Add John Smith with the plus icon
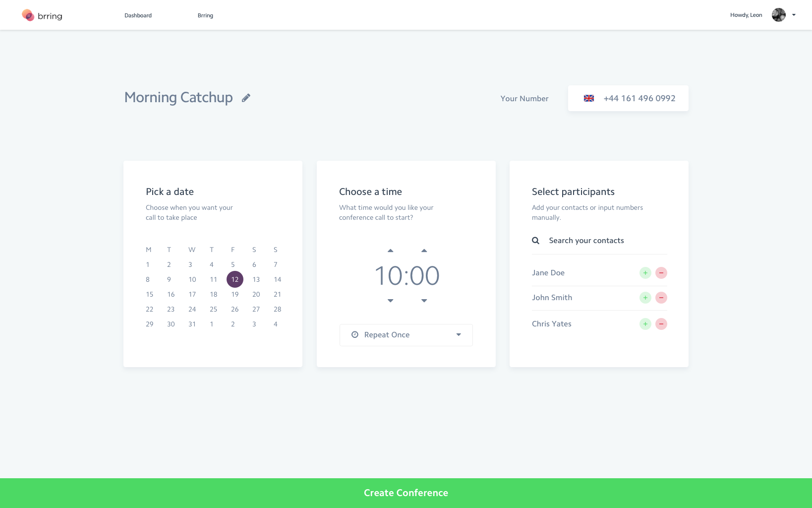This screenshot has width=812, height=508. click(x=645, y=298)
